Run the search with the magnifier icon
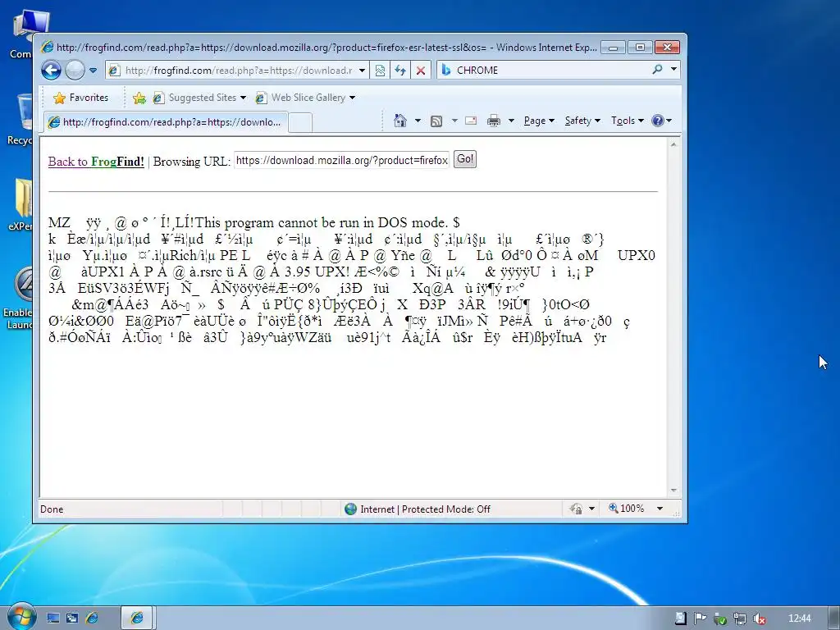This screenshot has height=630, width=840. coord(657,70)
